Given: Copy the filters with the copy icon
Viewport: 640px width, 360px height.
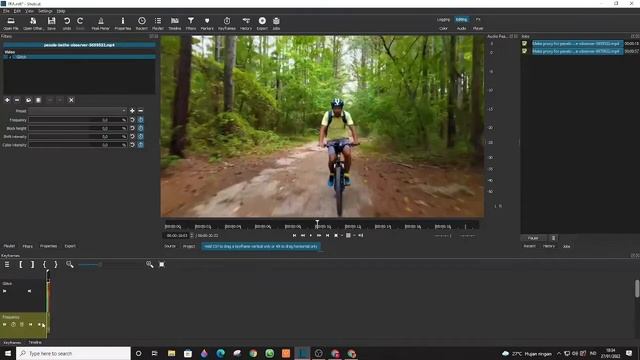Looking at the screenshot, I should tap(28, 100).
